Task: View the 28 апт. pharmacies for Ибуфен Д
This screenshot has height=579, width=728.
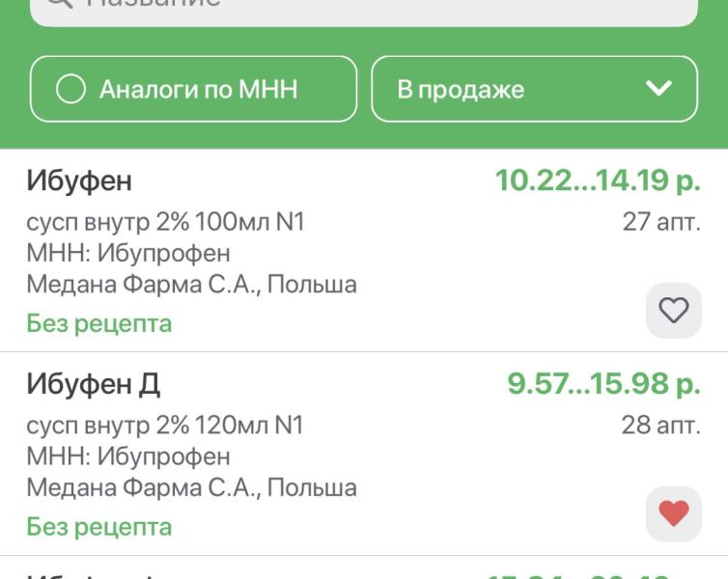Action: pyautogui.click(x=660, y=425)
